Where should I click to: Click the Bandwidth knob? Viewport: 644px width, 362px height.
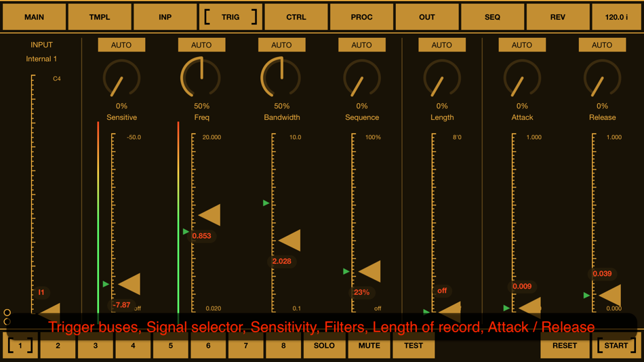coord(281,77)
